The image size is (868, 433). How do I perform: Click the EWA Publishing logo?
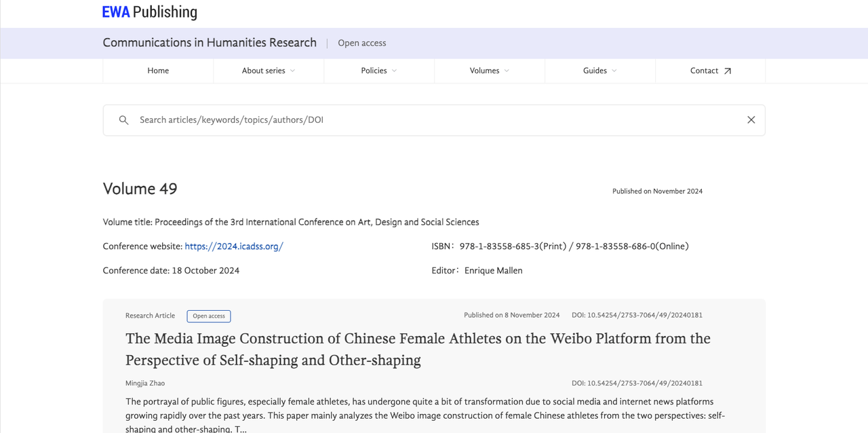tap(149, 12)
